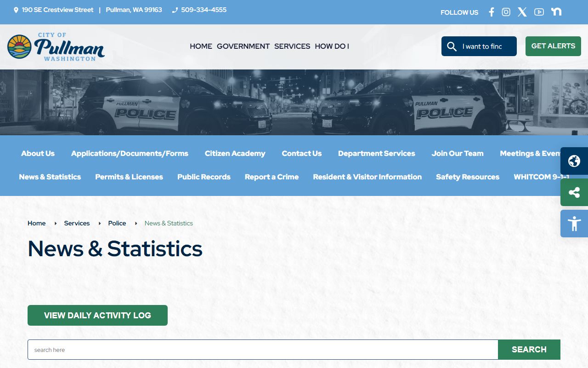Open Safety Resources page
Viewport: 588px width, 368px height.
click(x=468, y=177)
